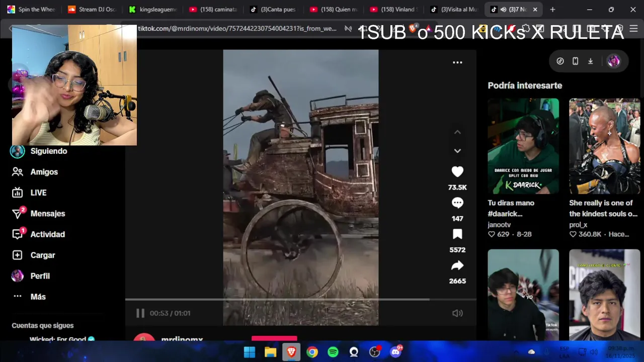This screenshot has height=362, width=644.
Task: Click the 'Cuentas que sigues' label
Action: tap(43, 326)
